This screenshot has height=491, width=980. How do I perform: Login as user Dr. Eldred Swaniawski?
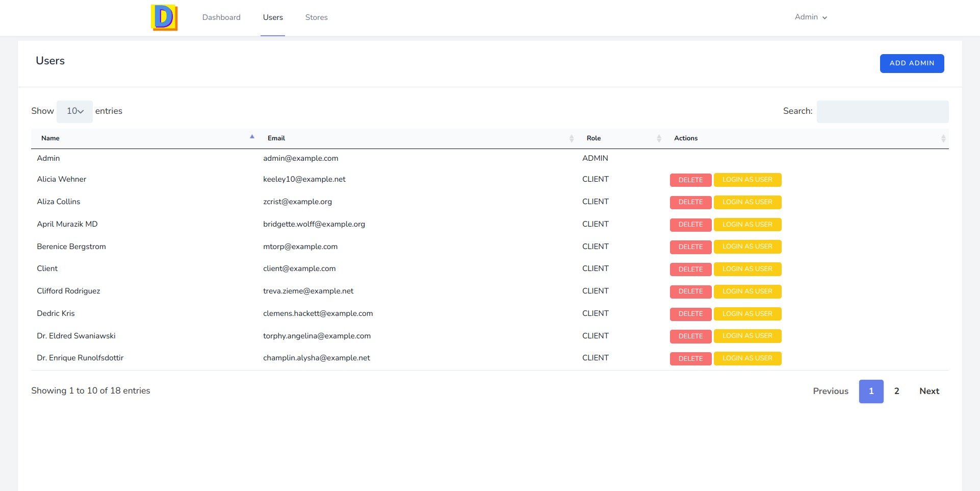tap(747, 336)
